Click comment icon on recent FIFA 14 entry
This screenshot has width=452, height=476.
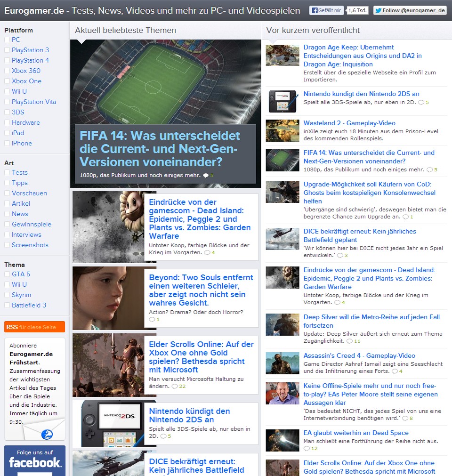[x=429, y=169]
